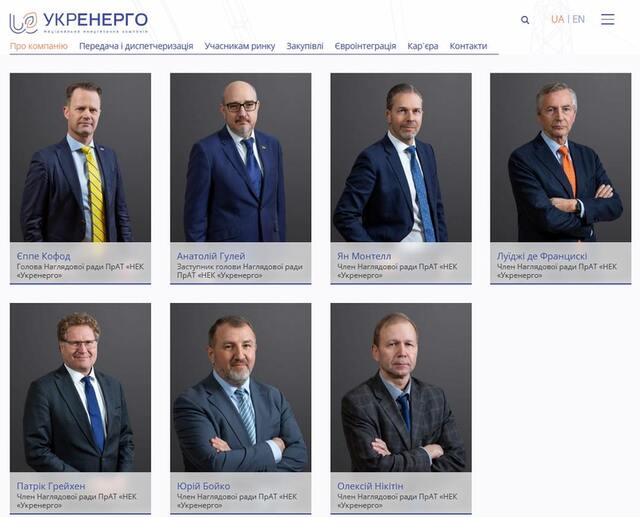640x517 pixels.
Task: Open the hamburger menu icon
Action: coord(608,19)
